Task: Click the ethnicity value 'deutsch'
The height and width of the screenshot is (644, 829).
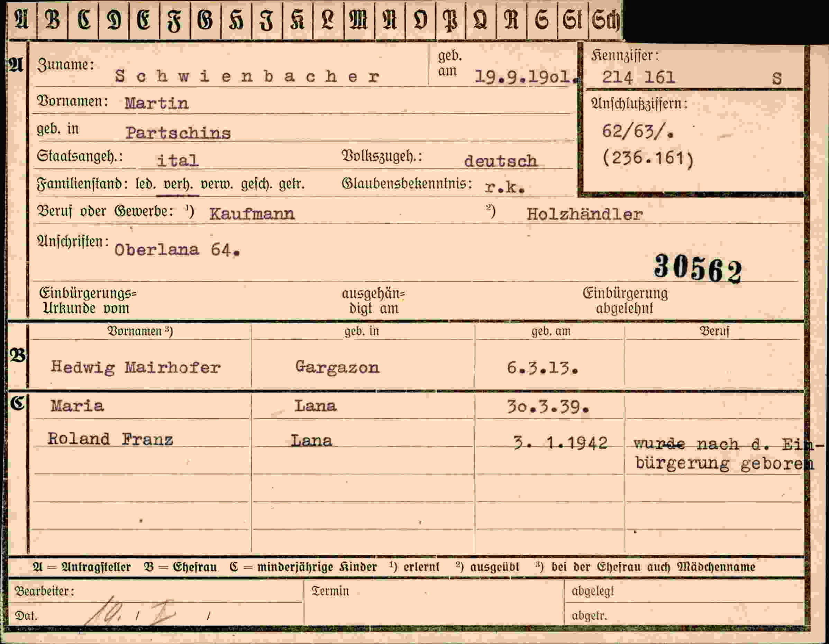Action: 501,161
